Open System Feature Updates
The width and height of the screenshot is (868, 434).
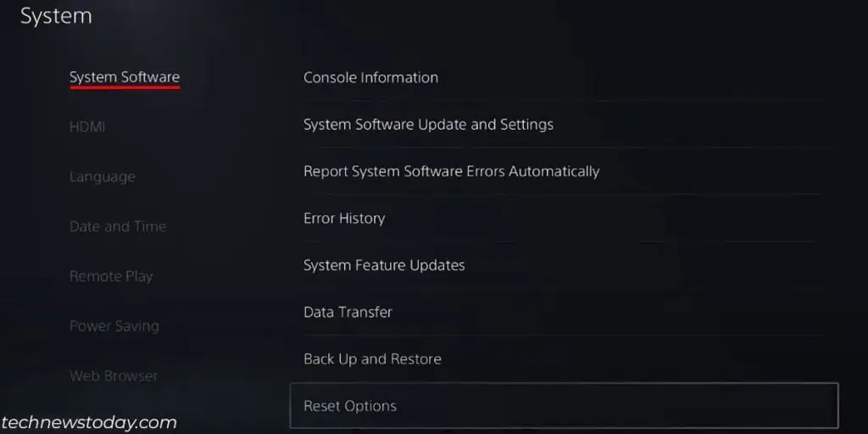click(384, 265)
